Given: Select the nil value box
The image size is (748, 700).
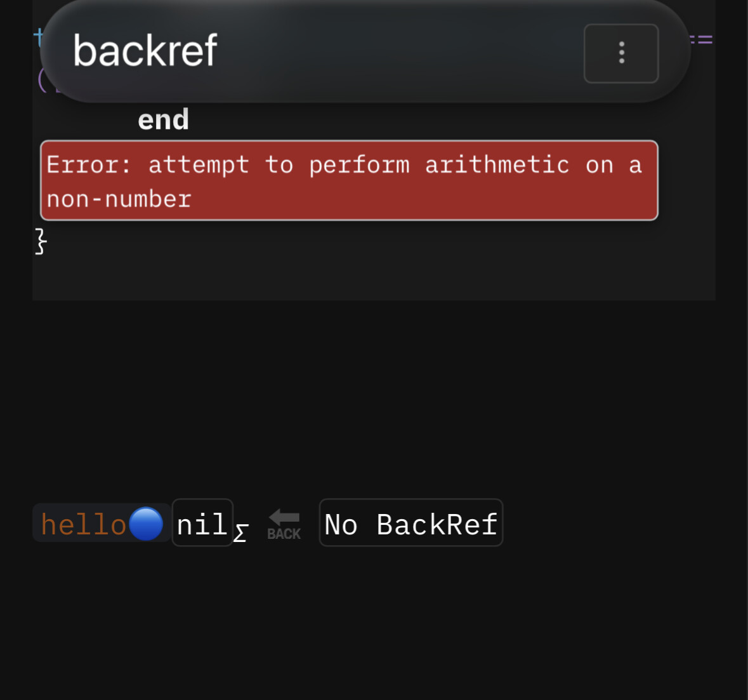Looking at the screenshot, I should pos(202,523).
